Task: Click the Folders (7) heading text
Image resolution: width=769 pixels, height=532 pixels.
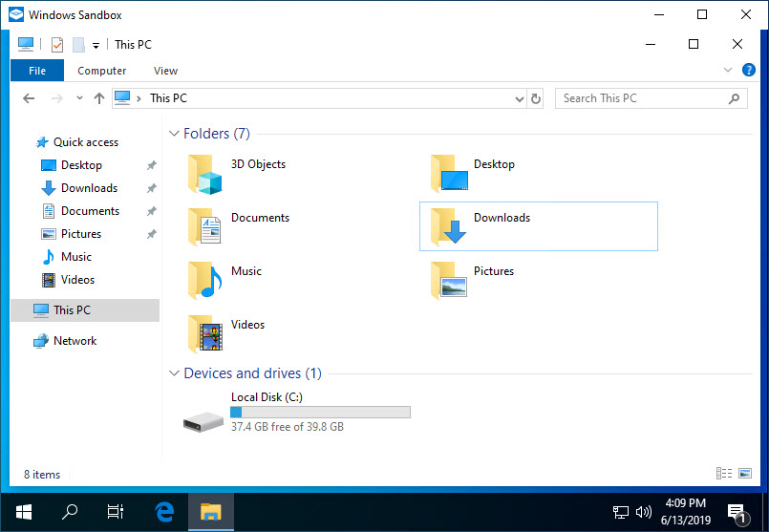Action: [217, 134]
